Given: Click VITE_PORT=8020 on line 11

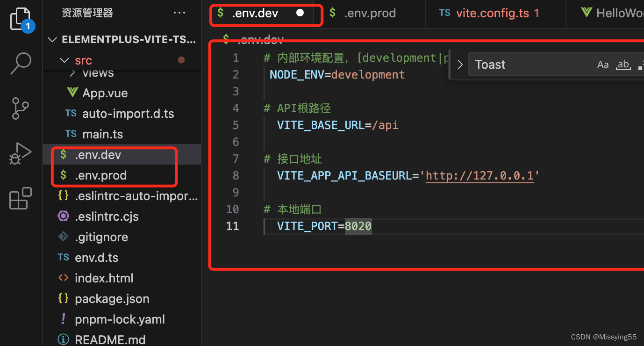Looking at the screenshot, I should [x=324, y=226].
